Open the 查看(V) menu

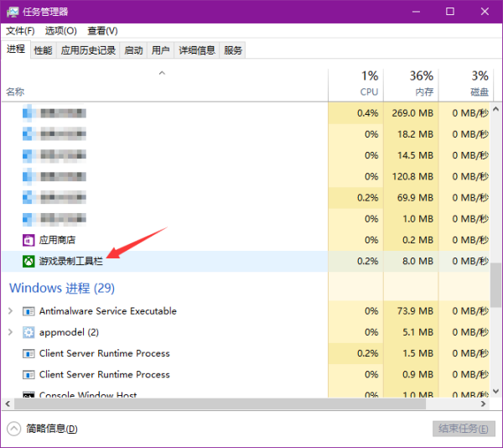pos(102,31)
